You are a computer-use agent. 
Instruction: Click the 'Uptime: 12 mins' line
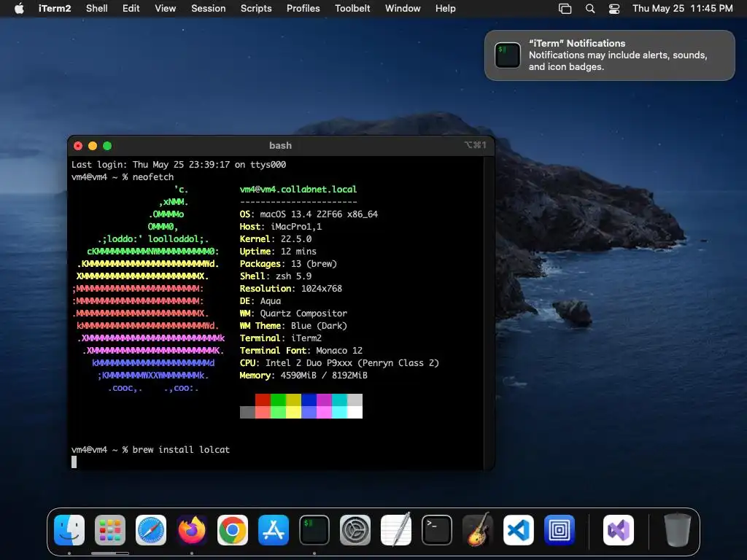[278, 252]
